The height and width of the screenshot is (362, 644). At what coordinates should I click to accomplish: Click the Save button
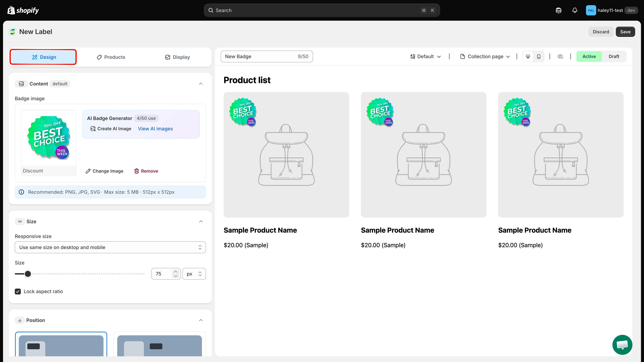(x=625, y=32)
